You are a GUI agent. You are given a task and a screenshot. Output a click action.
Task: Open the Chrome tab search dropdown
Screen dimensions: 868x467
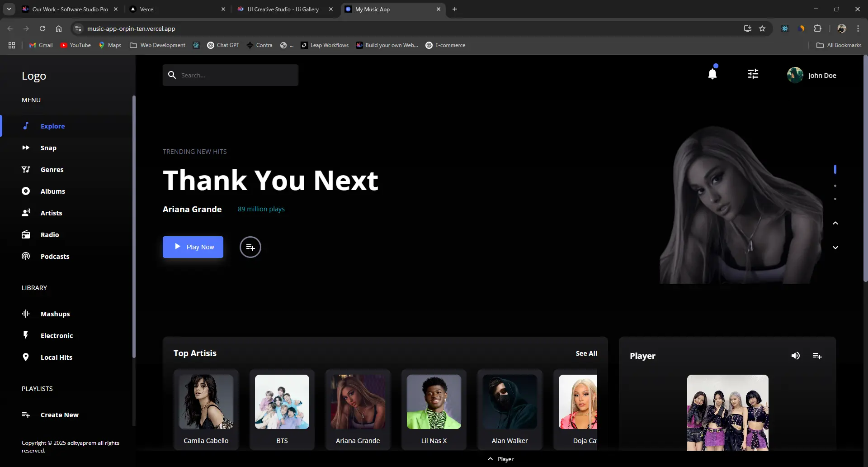pos(9,9)
